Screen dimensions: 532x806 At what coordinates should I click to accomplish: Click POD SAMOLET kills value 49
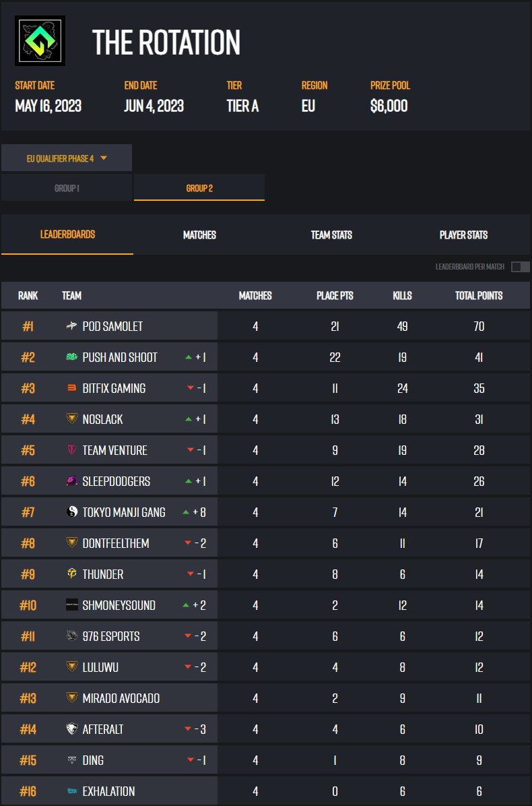[x=403, y=326]
